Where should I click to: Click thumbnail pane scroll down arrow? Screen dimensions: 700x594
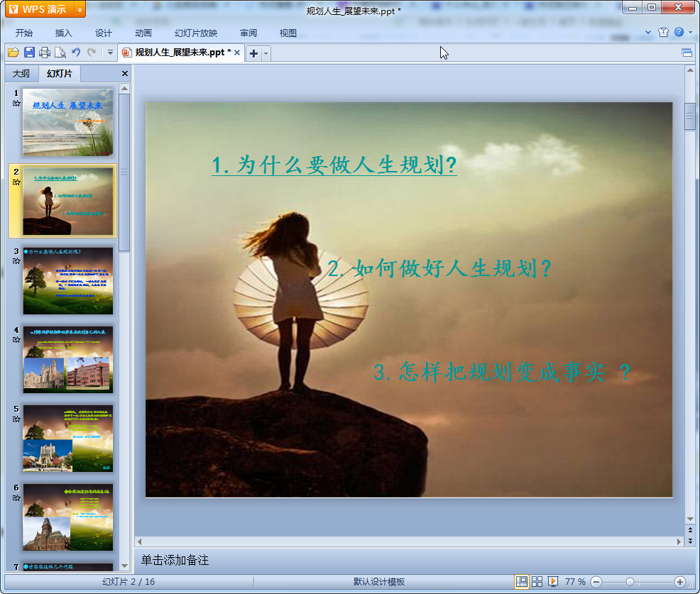point(124,566)
